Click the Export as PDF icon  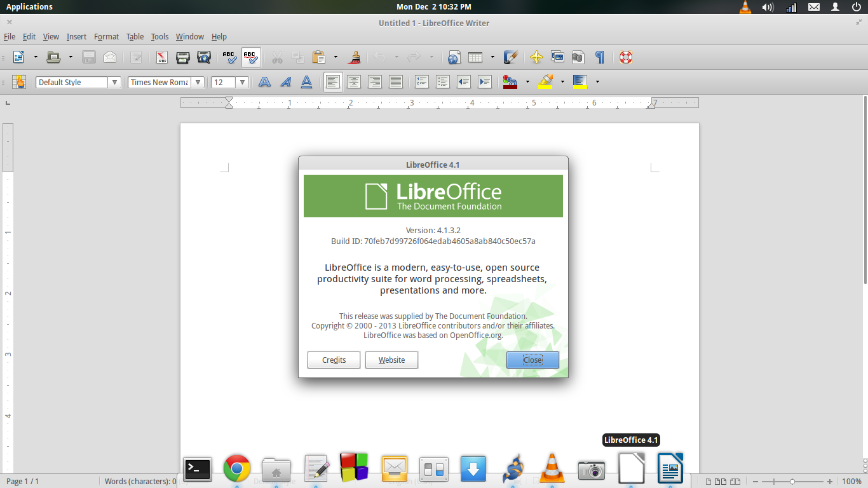click(162, 57)
